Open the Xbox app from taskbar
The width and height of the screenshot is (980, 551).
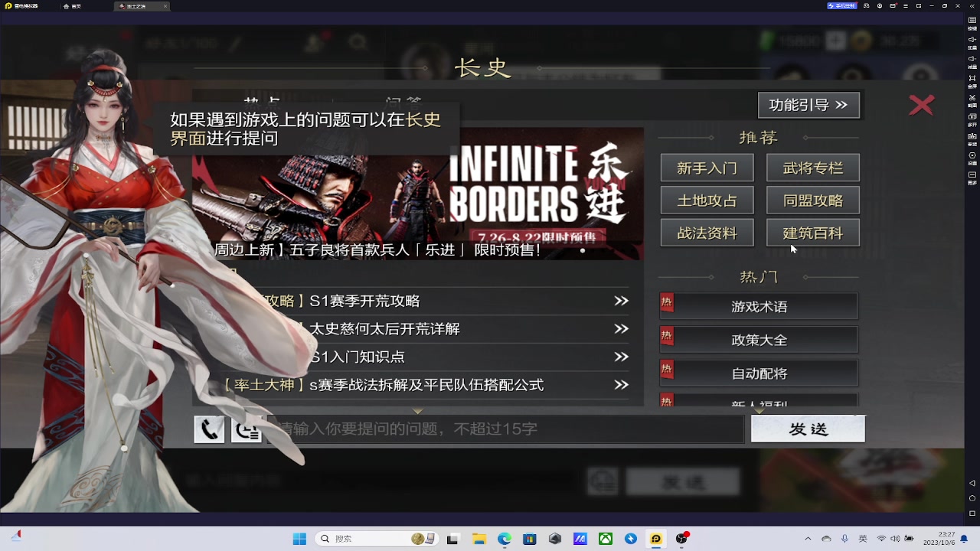tap(605, 539)
